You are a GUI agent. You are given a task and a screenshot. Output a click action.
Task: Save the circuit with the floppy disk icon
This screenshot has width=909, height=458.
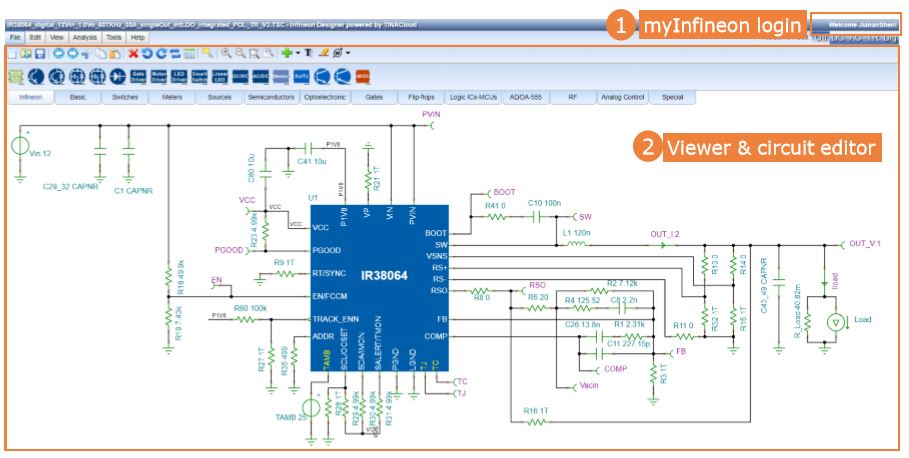[x=40, y=53]
